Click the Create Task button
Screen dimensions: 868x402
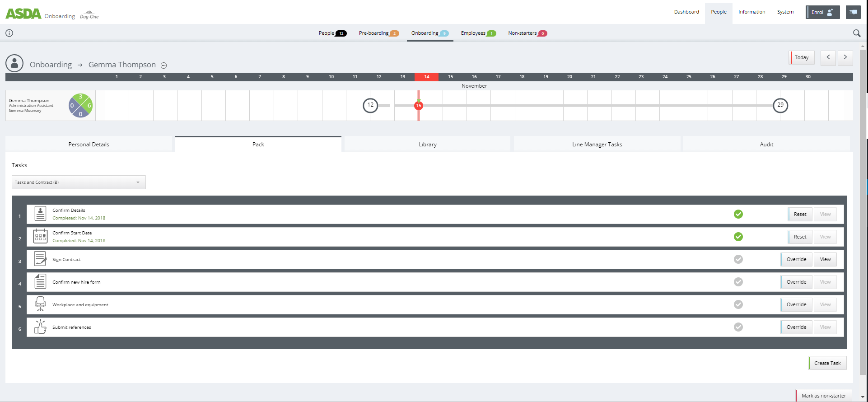tap(827, 363)
